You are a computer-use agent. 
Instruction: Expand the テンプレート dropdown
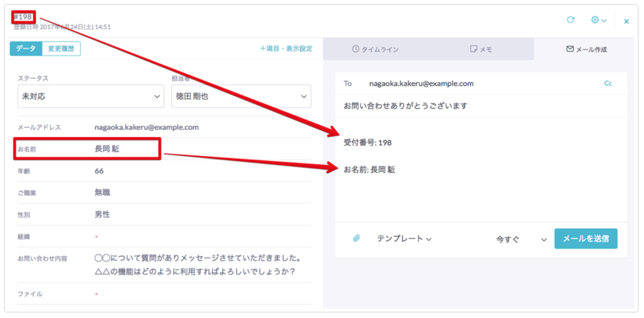404,238
